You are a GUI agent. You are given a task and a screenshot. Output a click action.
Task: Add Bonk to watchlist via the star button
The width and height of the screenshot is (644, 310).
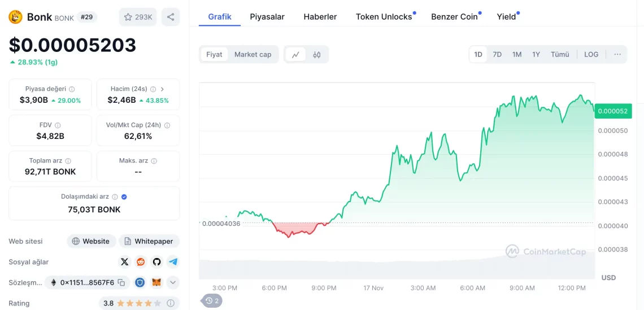click(x=138, y=17)
